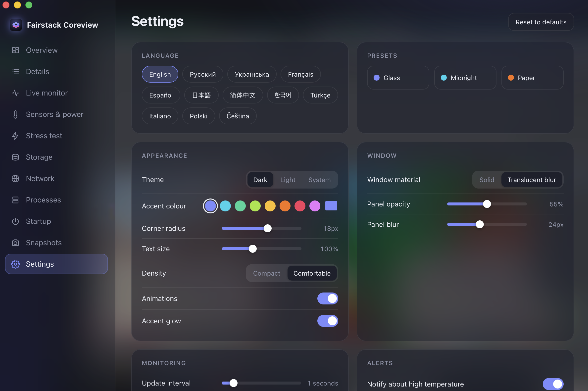Set theme to Light
588x391 pixels.
coord(288,180)
